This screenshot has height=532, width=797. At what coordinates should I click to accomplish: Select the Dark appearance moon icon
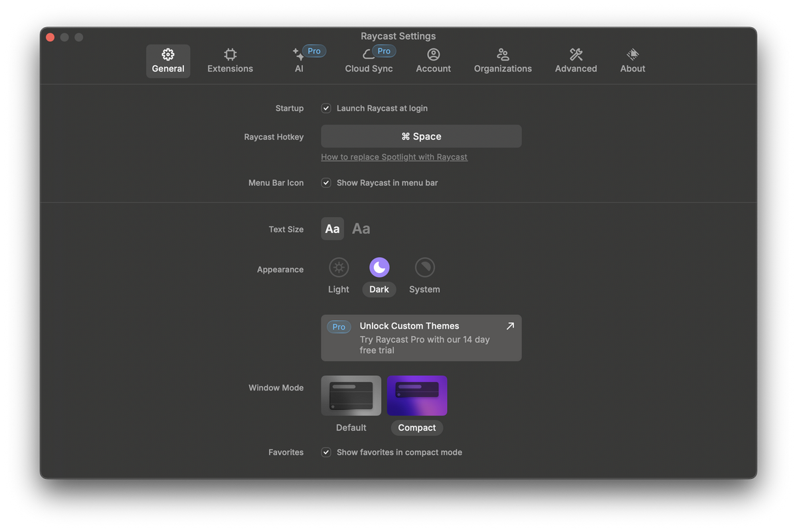pyautogui.click(x=379, y=267)
